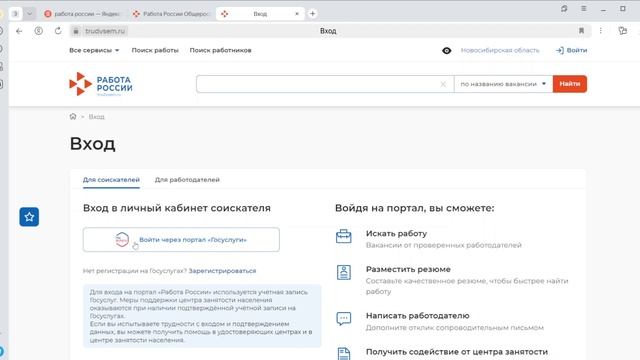Open the "Поиск работы" menu item
Viewport: 640px width, 360px height.
155,50
